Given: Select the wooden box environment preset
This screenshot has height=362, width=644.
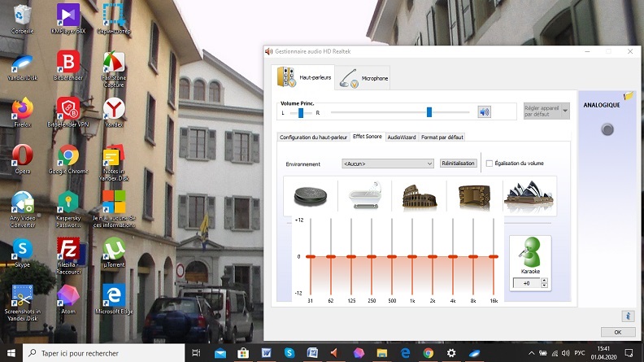Looking at the screenshot, I should pos(474,196).
